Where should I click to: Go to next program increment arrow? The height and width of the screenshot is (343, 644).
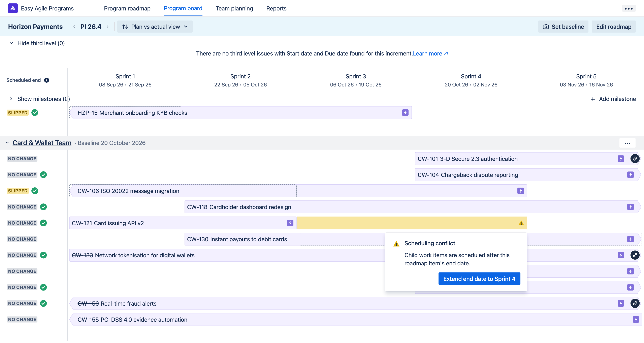coord(107,27)
